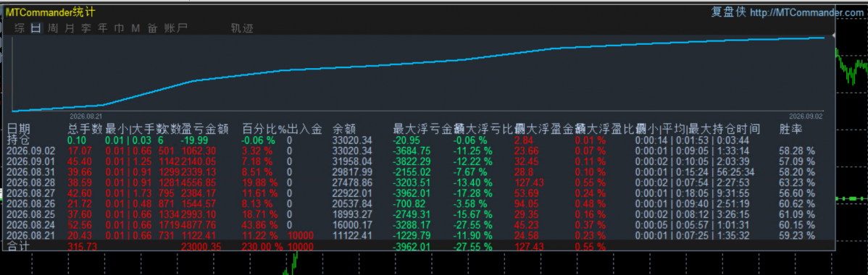The image size is (868, 275).
Task: Select the 持仓 open positions row label
Action: point(19,140)
